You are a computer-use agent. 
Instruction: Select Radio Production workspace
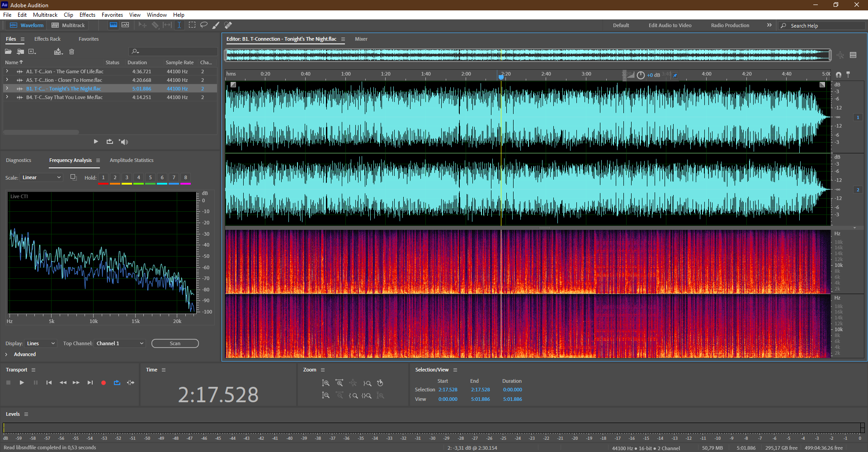coord(730,25)
